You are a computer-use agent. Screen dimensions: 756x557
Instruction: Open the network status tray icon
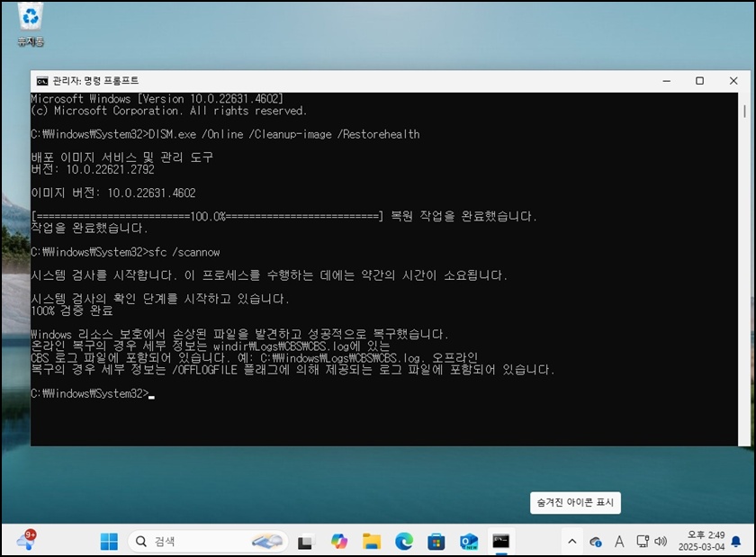click(x=643, y=542)
